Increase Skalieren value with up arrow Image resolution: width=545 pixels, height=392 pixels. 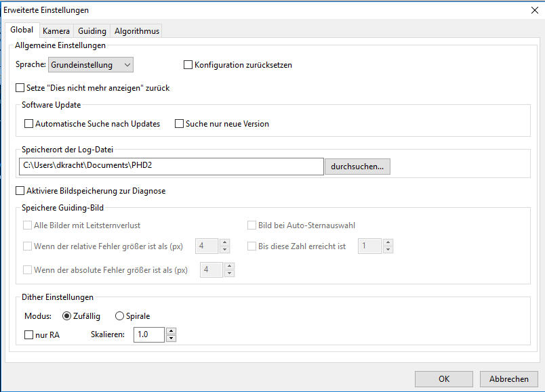point(171,331)
